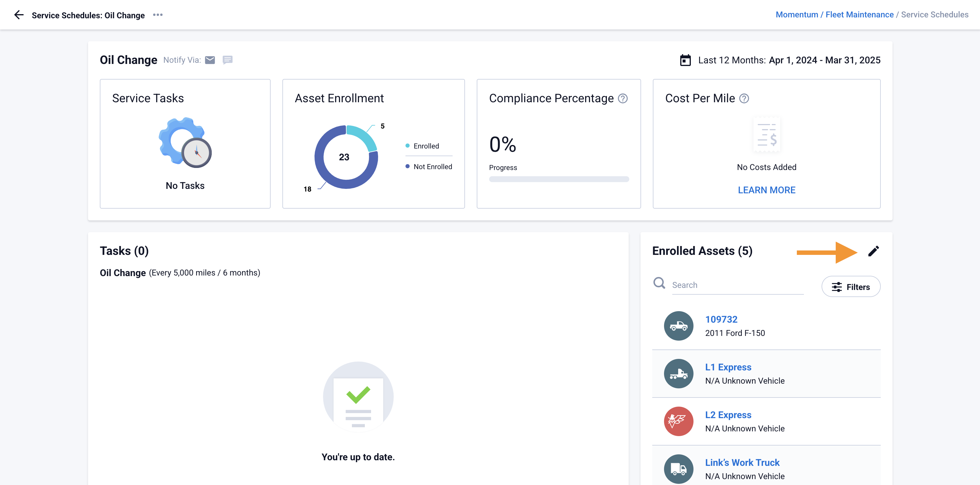The height and width of the screenshot is (485, 980).
Task: Click the Last 12 Months date range
Action: (789, 60)
